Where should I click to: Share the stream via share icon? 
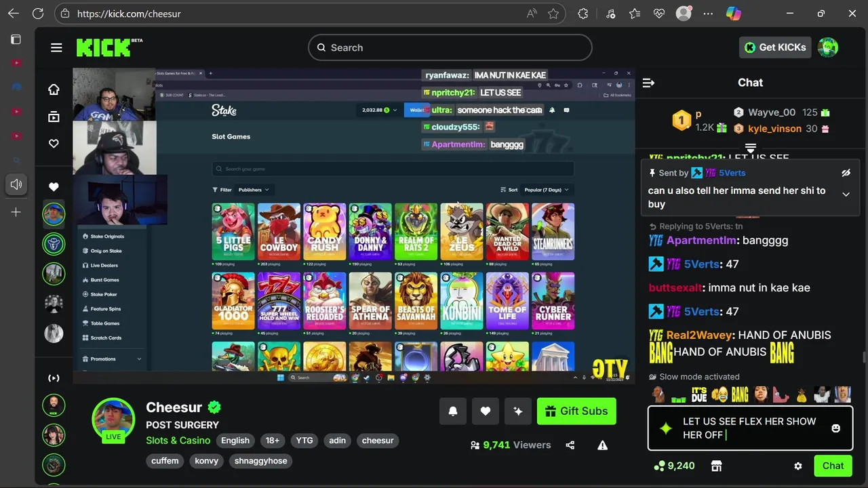(x=570, y=445)
